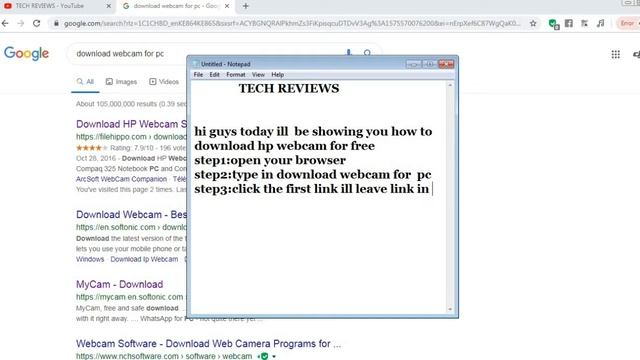Switch to Images search results
The width and height of the screenshot is (640, 360).
tap(121, 82)
